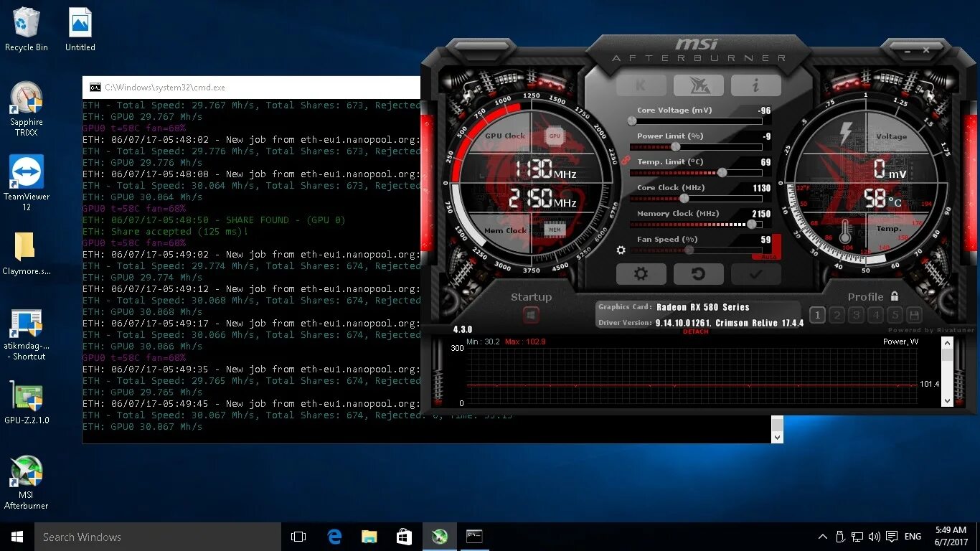
Task: Open Windows Store from taskbar
Action: (405, 537)
